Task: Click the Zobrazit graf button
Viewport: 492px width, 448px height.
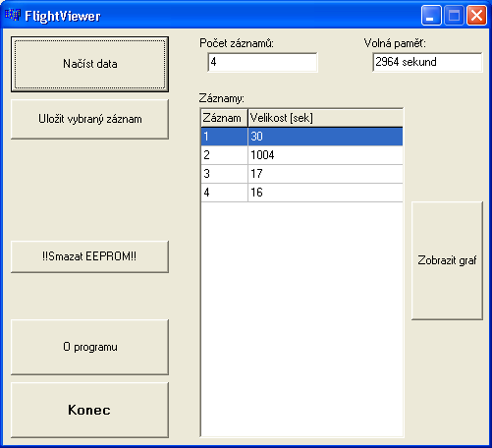Action: click(447, 260)
